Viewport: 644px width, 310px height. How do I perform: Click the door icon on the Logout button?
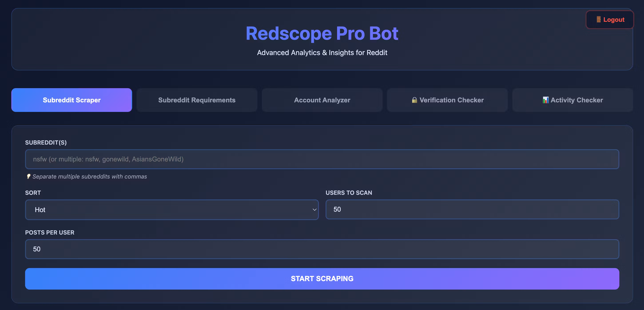[598, 20]
